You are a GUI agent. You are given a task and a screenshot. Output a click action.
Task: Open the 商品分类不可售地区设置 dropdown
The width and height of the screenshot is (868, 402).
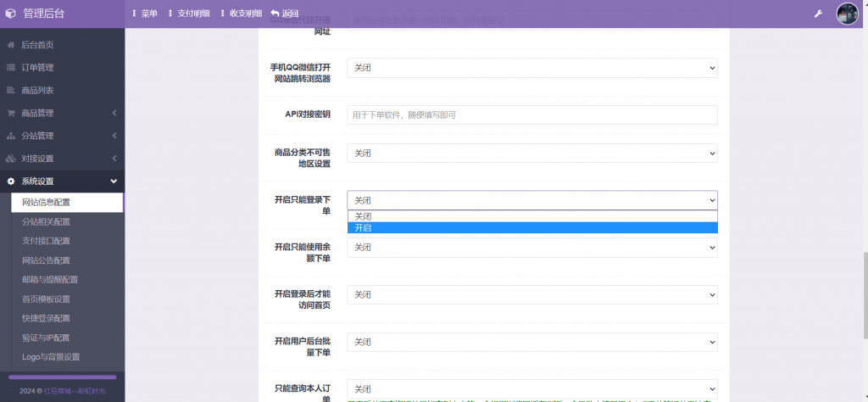tap(532, 154)
